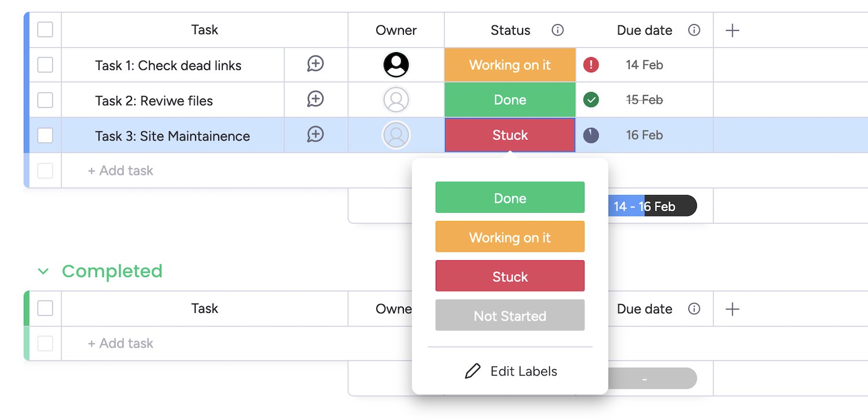
Task: Tick the checkbox for Task 1: Check dead links
Action: tap(45, 65)
